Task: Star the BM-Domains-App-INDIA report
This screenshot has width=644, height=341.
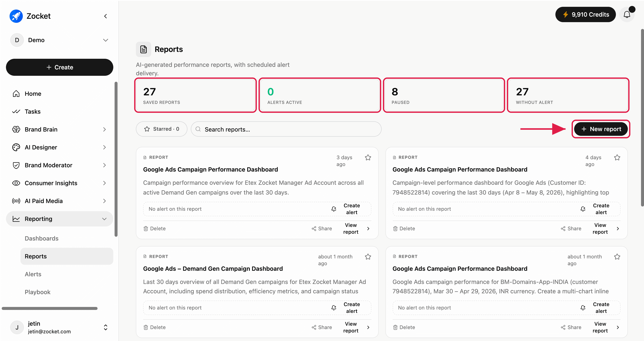Action: pyautogui.click(x=617, y=256)
